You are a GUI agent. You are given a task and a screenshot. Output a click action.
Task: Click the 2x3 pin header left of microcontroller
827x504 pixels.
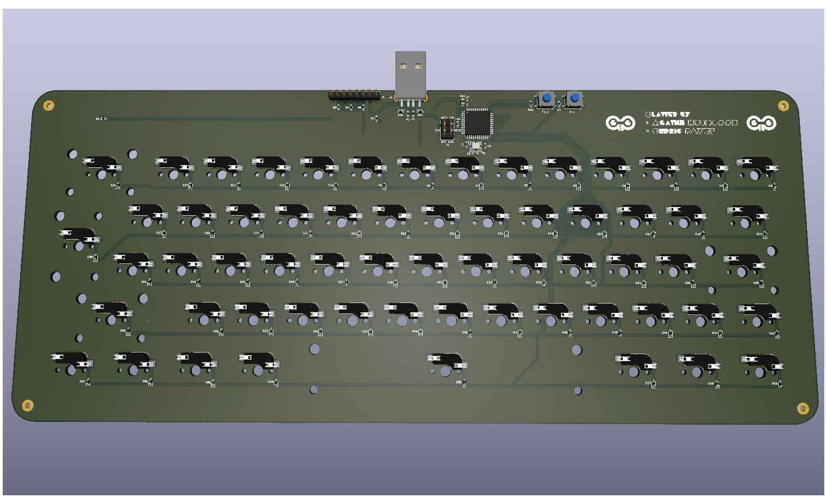pyautogui.click(x=447, y=129)
